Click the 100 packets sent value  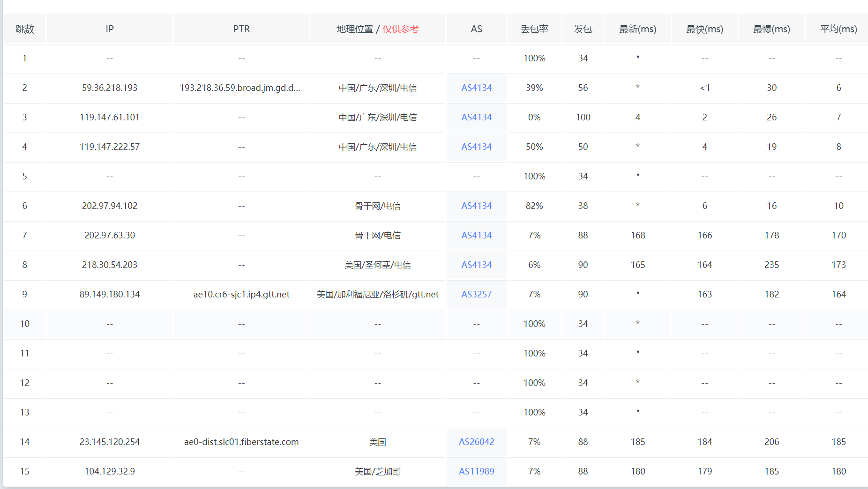click(583, 117)
